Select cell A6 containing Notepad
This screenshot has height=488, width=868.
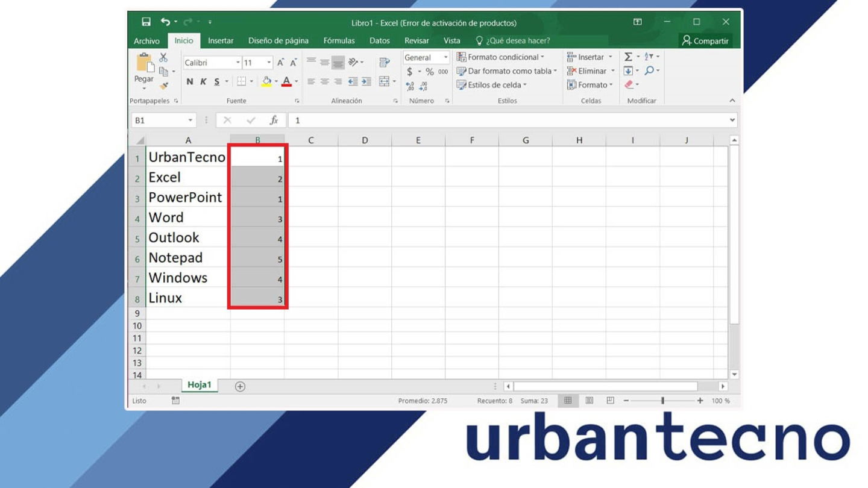click(x=188, y=257)
